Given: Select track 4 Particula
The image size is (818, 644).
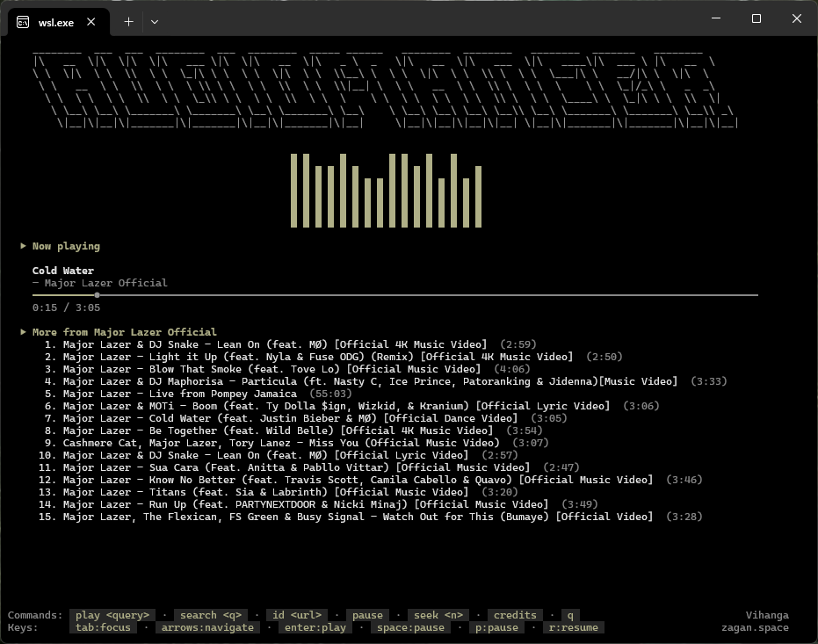Looking at the screenshot, I should (x=386, y=381).
